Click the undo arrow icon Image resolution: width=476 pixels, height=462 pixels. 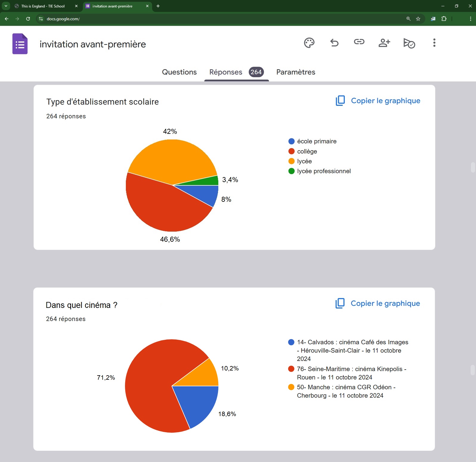[334, 43]
